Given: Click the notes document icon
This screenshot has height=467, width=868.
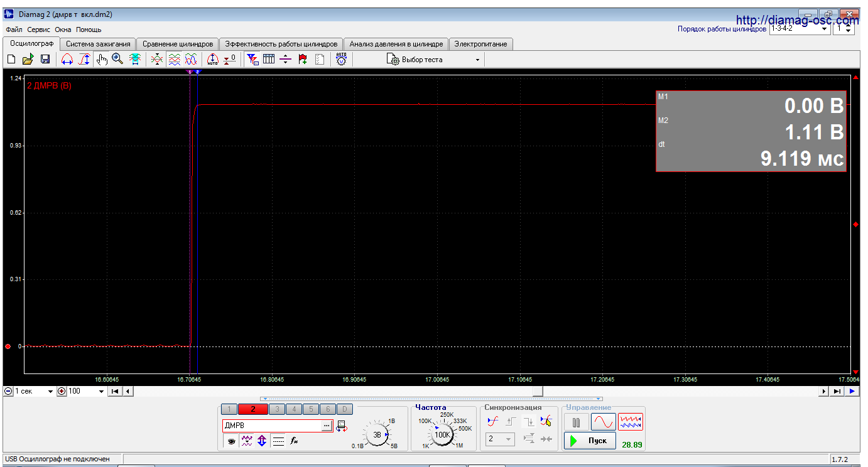Looking at the screenshot, I should tap(320, 59).
